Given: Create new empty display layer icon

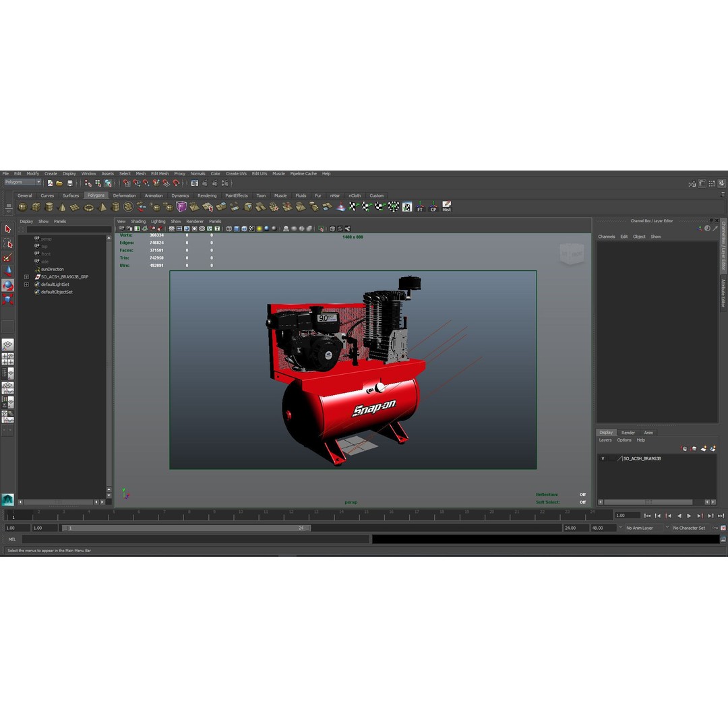Looking at the screenshot, I should pyautogui.click(x=703, y=448).
